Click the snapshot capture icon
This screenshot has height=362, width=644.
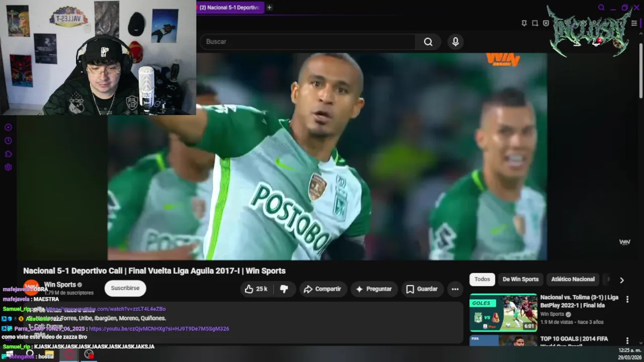tap(535, 23)
